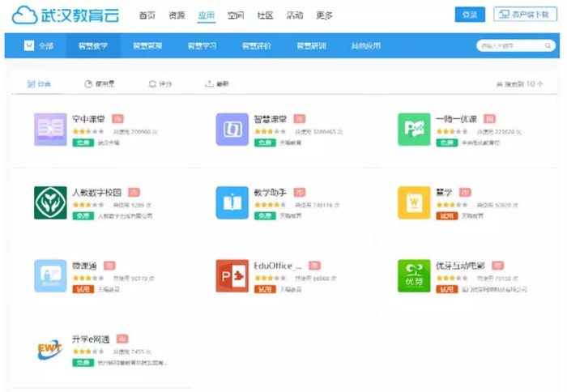Open the 人教数字校园 app icon
This screenshot has height=392, width=567.
[50, 202]
